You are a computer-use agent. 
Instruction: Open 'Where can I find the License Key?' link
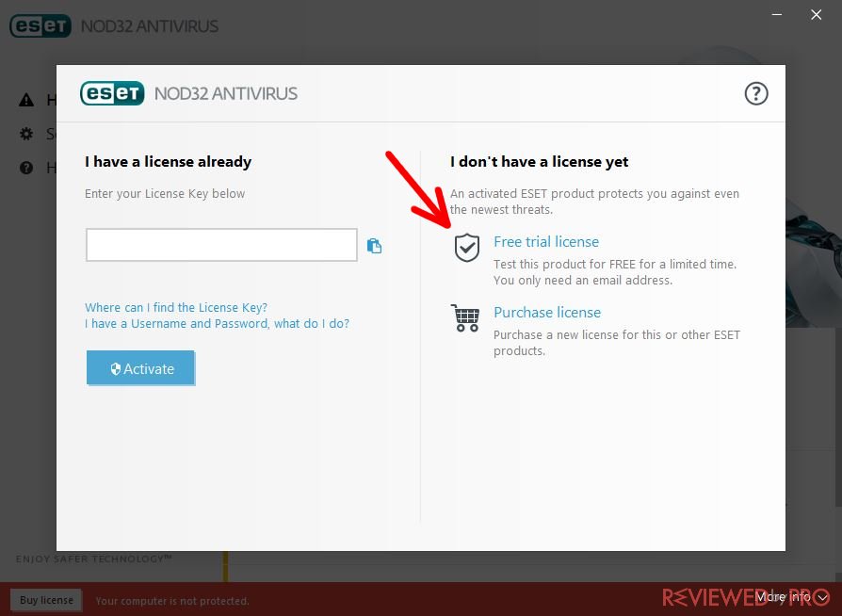point(176,308)
